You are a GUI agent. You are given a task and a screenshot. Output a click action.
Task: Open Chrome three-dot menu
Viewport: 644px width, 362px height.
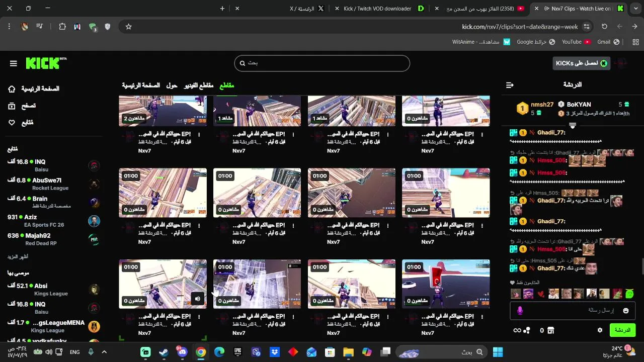(9, 27)
